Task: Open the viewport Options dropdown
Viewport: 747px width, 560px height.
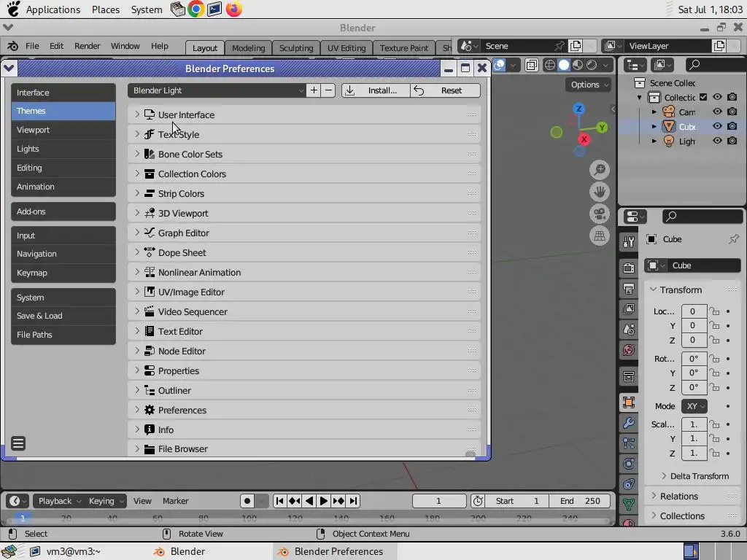Action: click(x=589, y=85)
